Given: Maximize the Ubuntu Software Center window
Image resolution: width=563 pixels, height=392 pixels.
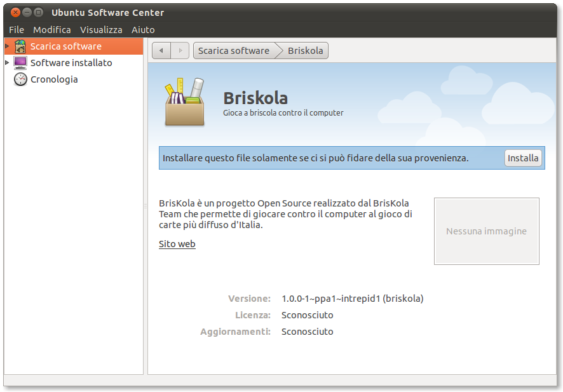Looking at the screenshot, I should 38,13.
